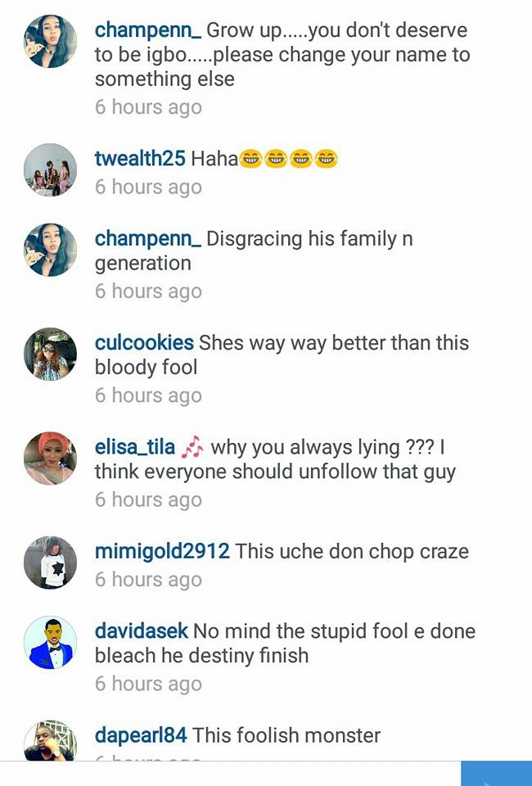Select elisa_tila username link

pos(135,447)
